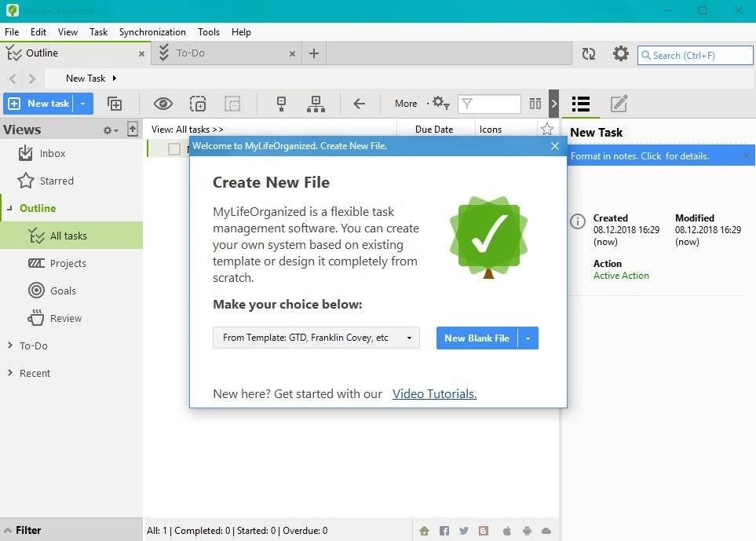Close the Outline tab

tap(142, 54)
